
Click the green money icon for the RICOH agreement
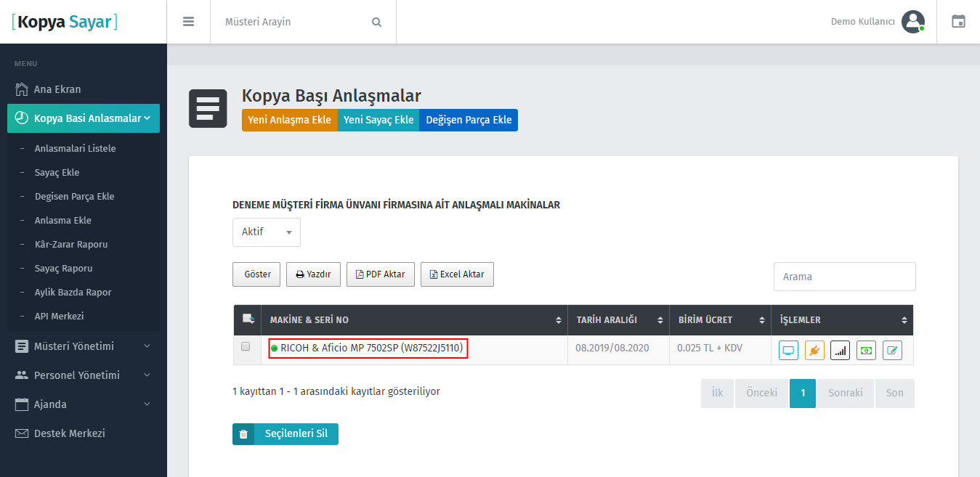click(865, 350)
